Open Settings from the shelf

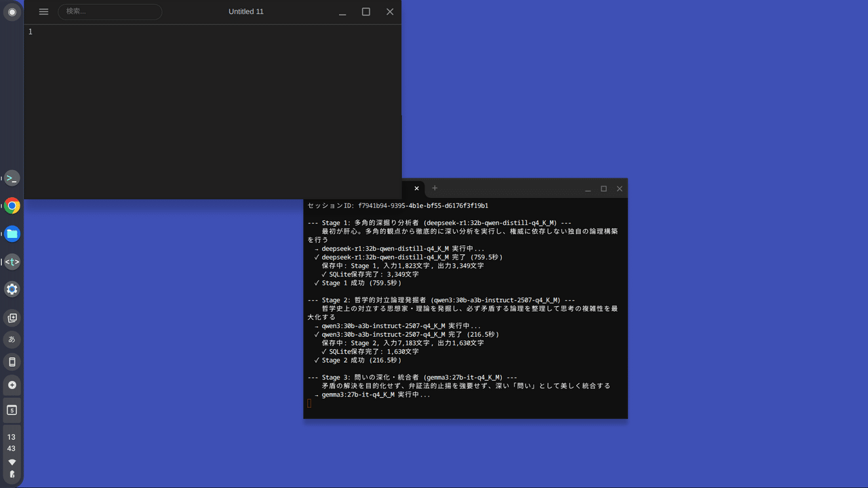[12, 289]
